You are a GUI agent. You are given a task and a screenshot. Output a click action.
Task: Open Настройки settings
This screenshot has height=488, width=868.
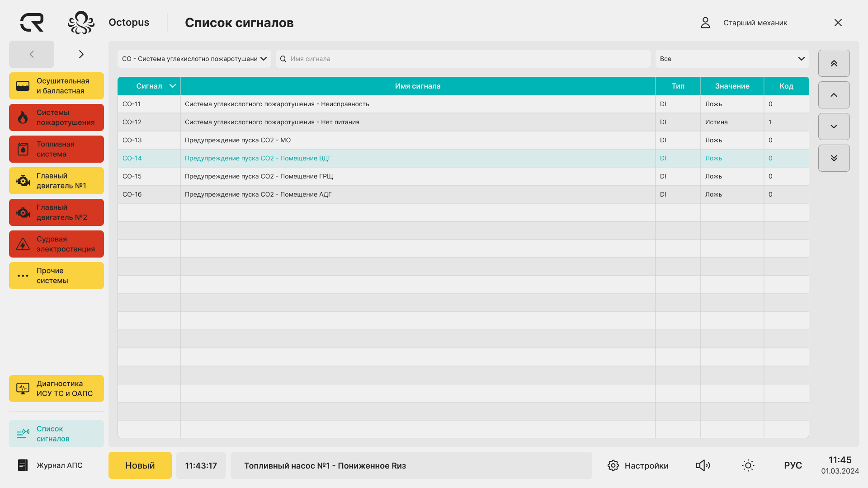638,465
